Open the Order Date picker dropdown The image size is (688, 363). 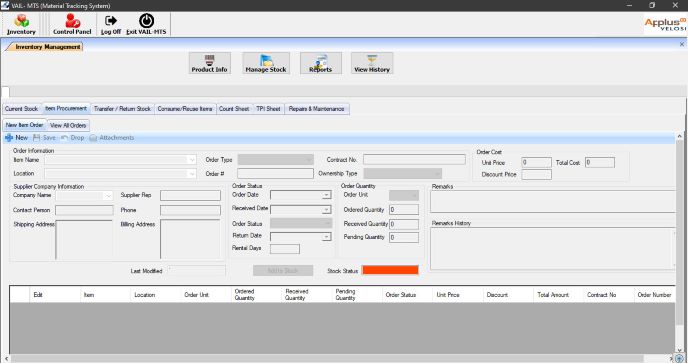coord(326,195)
